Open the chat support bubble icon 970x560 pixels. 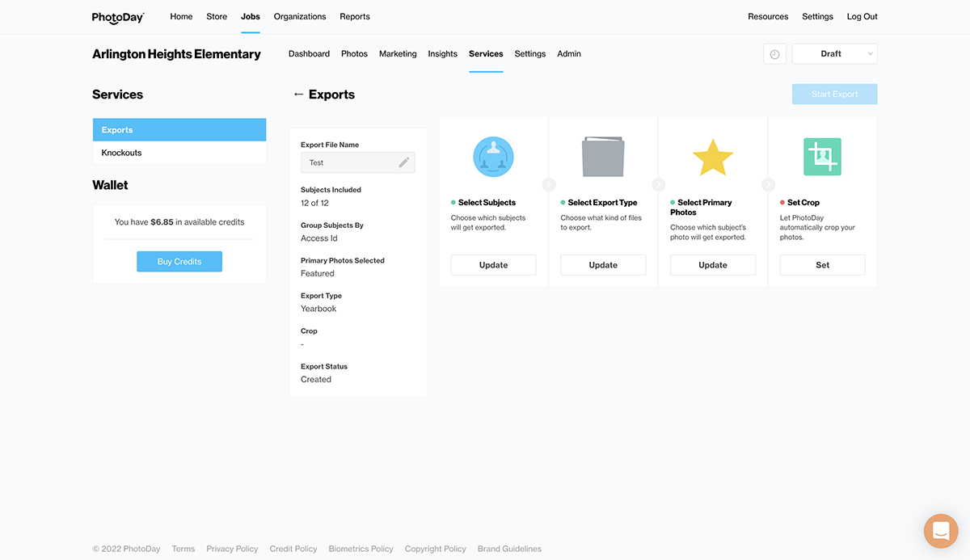[941, 531]
